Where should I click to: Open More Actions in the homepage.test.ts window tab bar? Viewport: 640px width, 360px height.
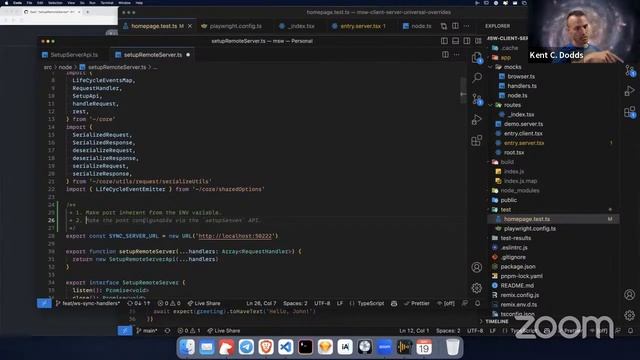[467, 26]
